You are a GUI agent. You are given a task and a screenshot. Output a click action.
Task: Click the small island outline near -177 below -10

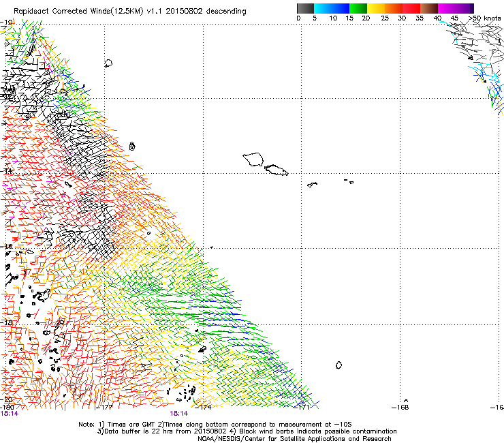coord(108,63)
